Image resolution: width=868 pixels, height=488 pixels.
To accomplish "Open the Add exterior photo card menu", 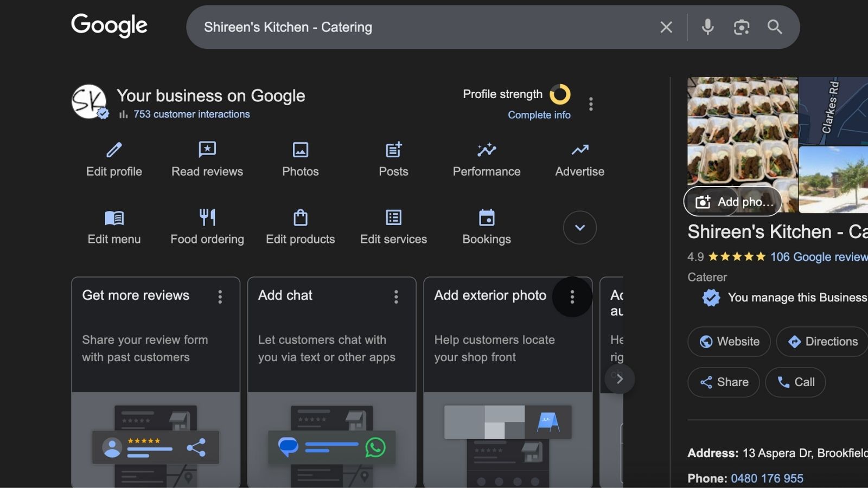I will point(572,297).
